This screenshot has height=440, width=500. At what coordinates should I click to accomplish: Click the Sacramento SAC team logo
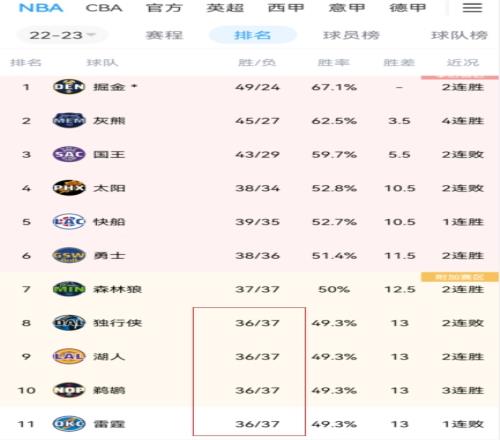click(x=69, y=154)
